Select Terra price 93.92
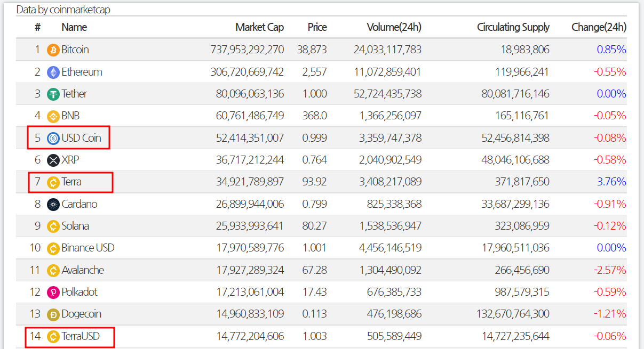Screen dimensions: 644x349 click(314, 182)
